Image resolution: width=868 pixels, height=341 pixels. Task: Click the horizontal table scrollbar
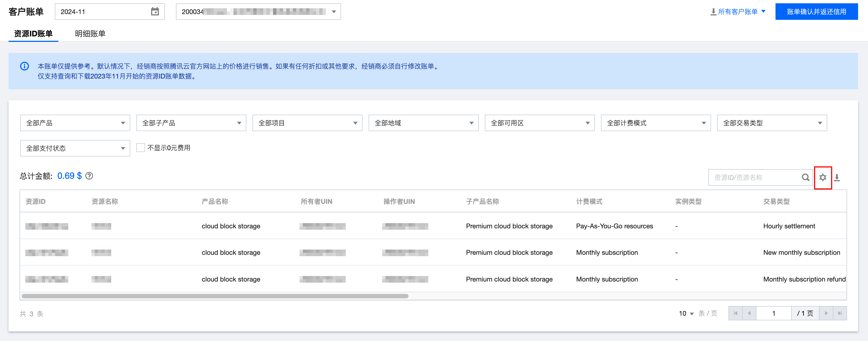(x=215, y=296)
